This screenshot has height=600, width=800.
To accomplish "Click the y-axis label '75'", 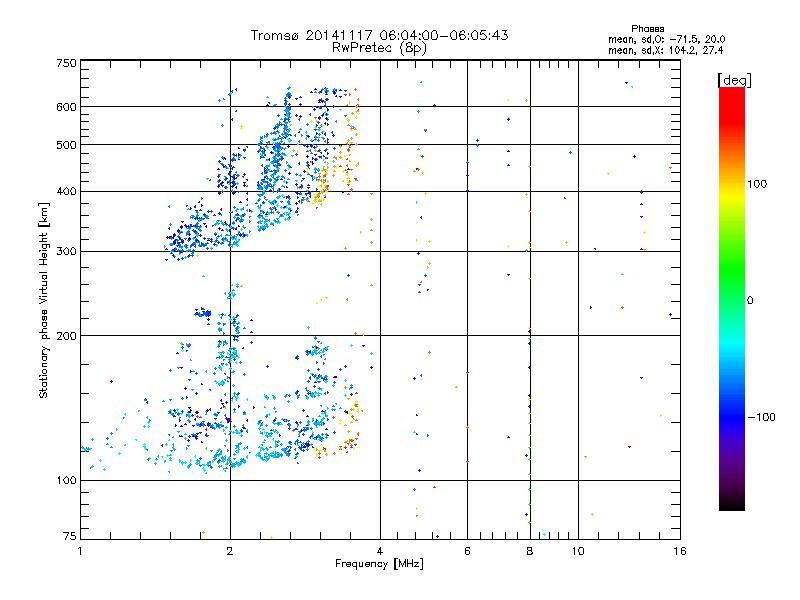I will point(70,536).
